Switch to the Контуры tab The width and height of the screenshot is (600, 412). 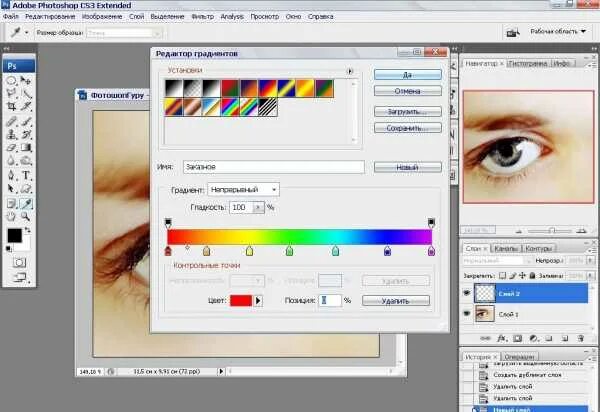coord(538,249)
